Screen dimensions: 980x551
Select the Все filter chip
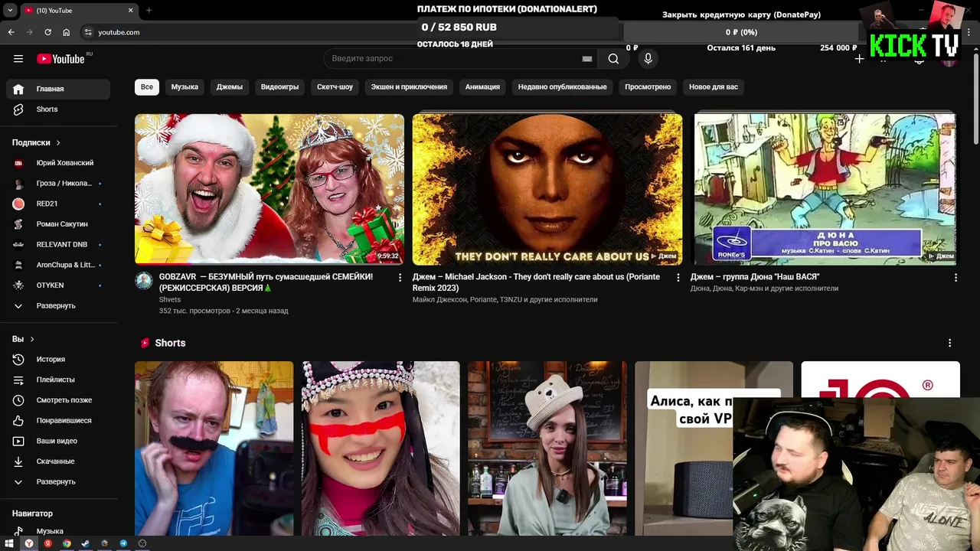[x=147, y=86]
